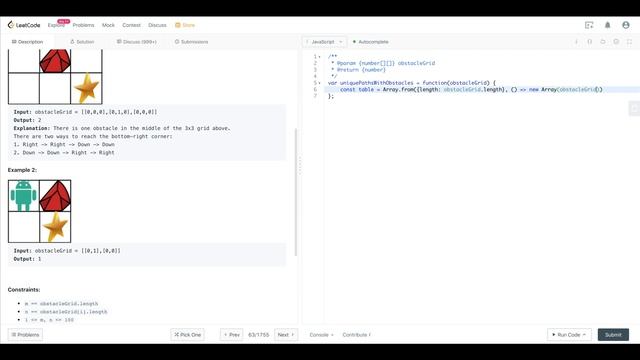This screenshot has width=640, height=360.
Task: Open the Store link
Action: point(185,25)
